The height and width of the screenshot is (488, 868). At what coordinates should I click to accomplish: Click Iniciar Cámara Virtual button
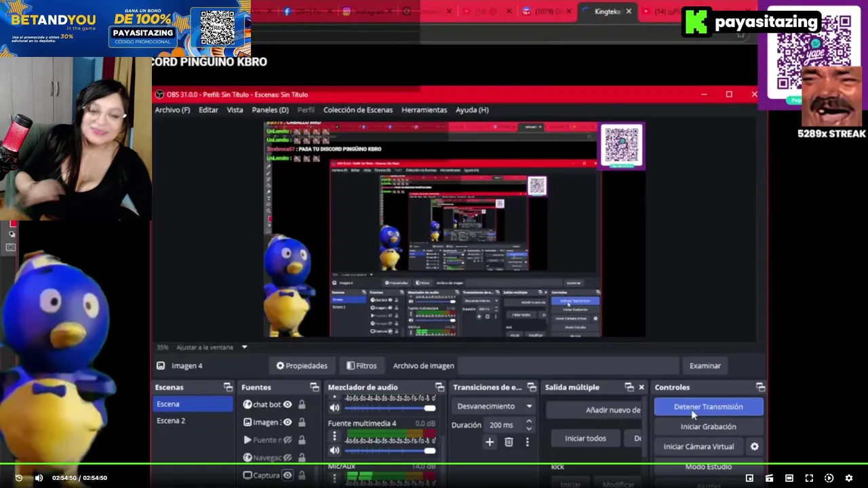[x=699, y=447]
